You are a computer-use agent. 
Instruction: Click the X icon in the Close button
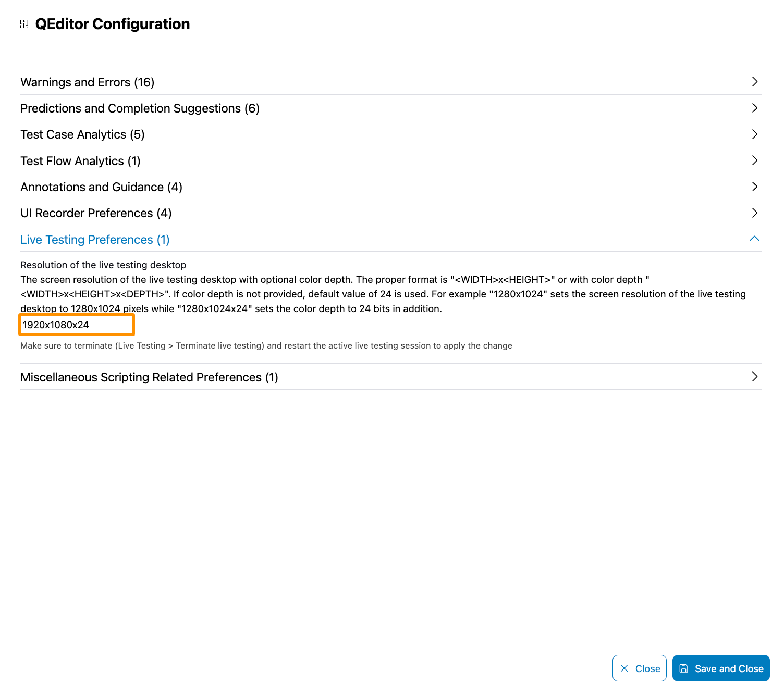(x=624, y=668)
